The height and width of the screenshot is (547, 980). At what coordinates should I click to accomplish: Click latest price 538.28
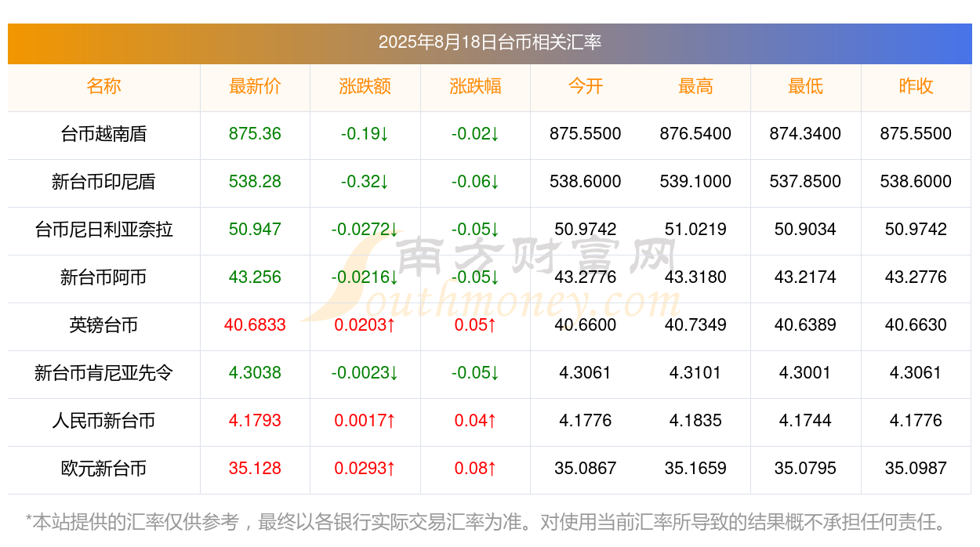pyautogui.click(x=255, y=182)
